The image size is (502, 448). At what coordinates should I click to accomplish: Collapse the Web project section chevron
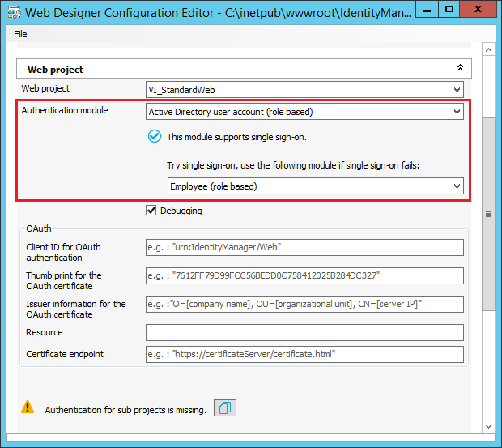click(460, 69)
